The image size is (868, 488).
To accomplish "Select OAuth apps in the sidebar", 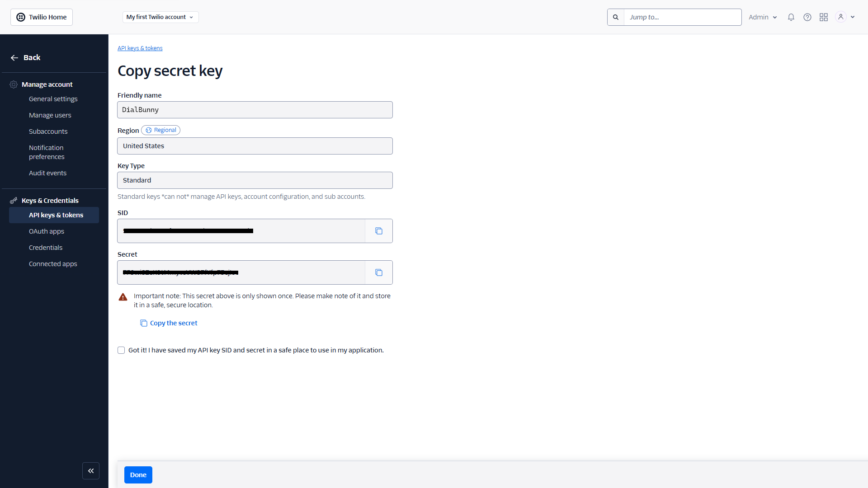I will pyautogui.click(x=46, y=231).
